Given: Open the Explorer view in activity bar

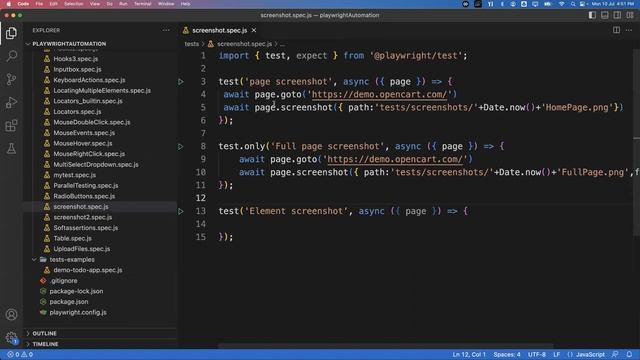Looking at the screenshot, I should coord(11,33).
